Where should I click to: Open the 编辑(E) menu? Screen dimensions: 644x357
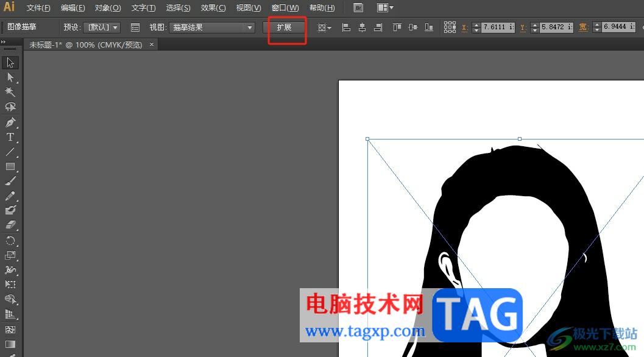[x=73, y=8]
